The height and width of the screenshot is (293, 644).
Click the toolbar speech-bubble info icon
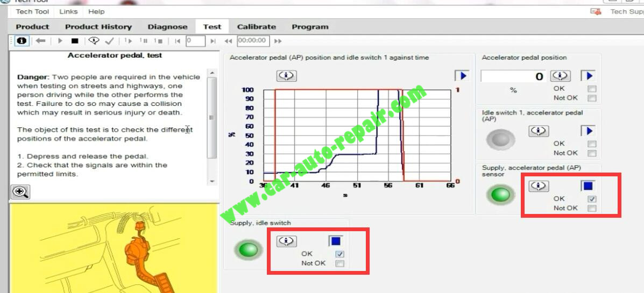(x=95, y=41)
